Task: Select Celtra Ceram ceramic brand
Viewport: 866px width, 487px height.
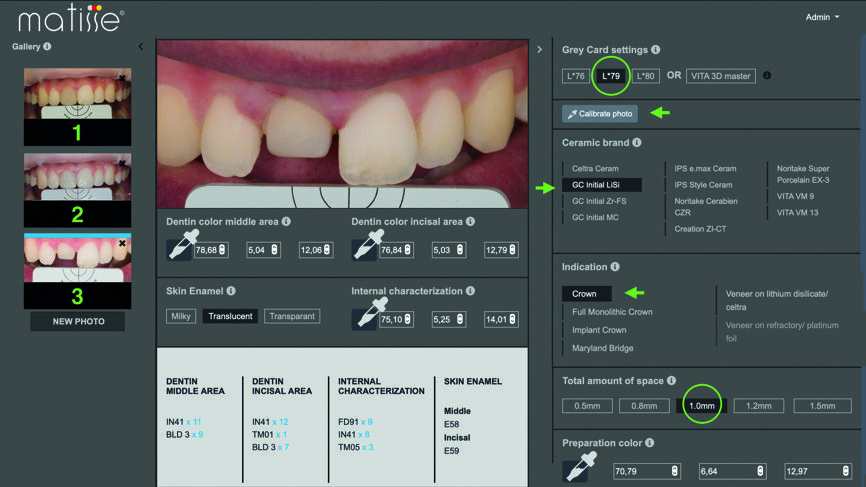Action: click(x=595, y=169)
